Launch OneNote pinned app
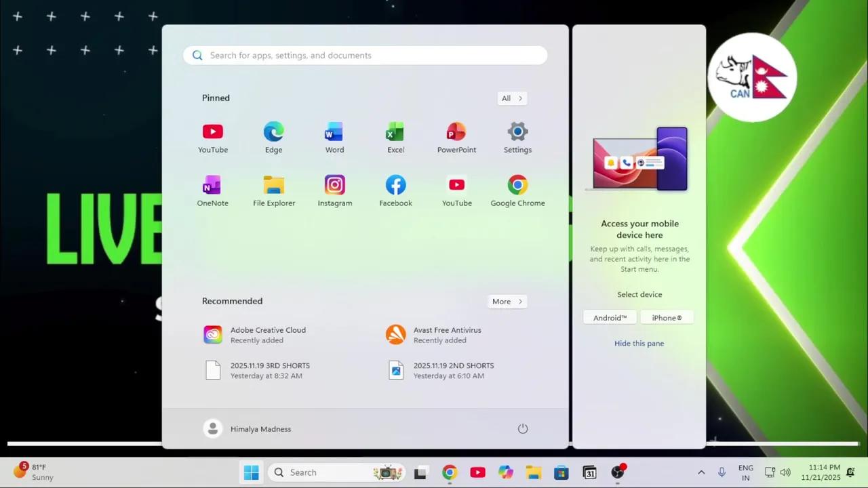The height and width of the screenshot is (488, 868). pos(213,192)
